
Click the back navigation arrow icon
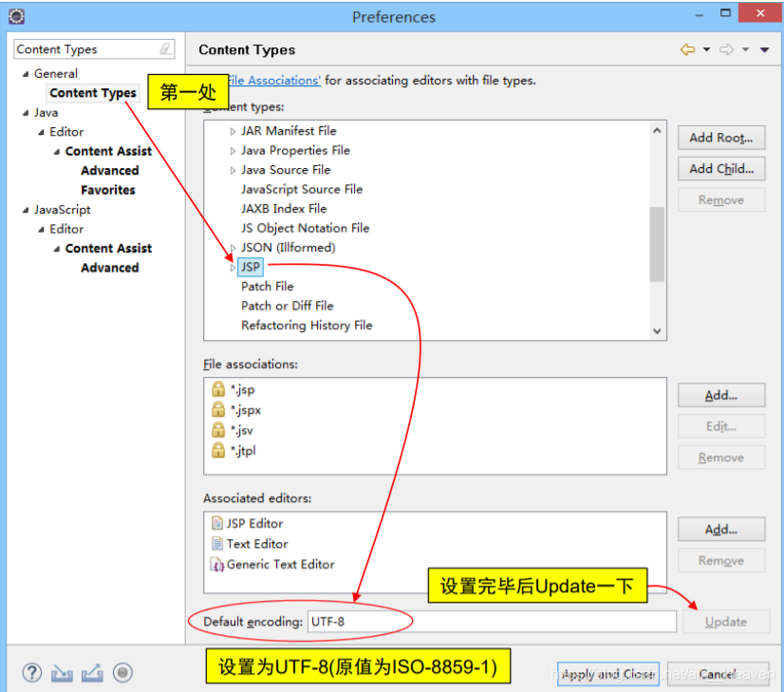pyautogui.click(x=687, y=49)
